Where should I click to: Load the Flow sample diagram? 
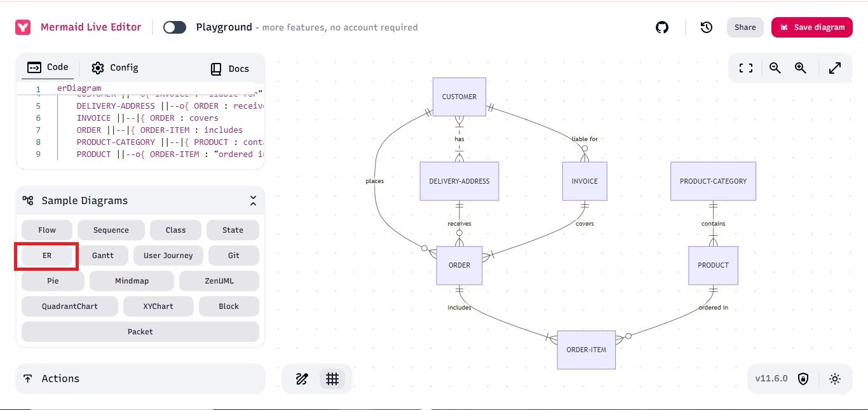click(47, 230)
